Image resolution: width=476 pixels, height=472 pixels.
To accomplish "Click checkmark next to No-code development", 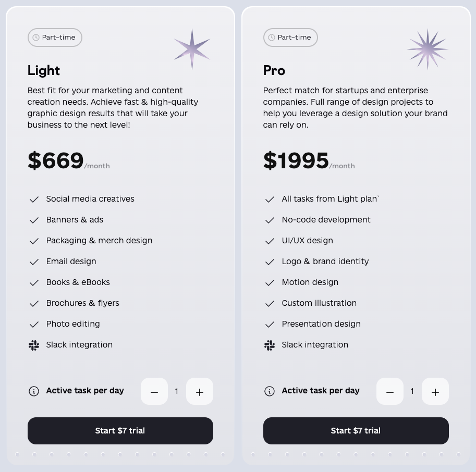I will [x=270, y=220].
